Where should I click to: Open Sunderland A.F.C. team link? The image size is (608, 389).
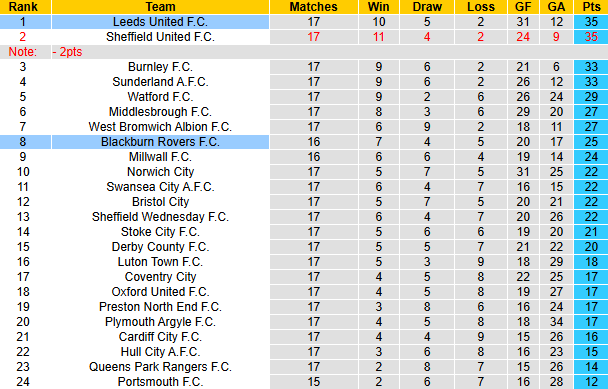[160, 82]
